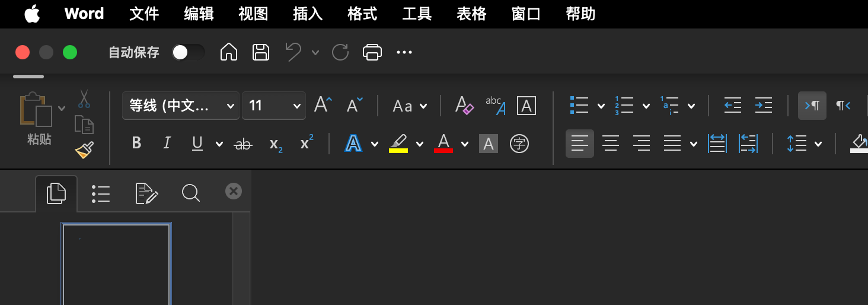The width and height of the screenshot is (868, 305).
Task: Switch to search pane tab
Action: click(191, 193)
